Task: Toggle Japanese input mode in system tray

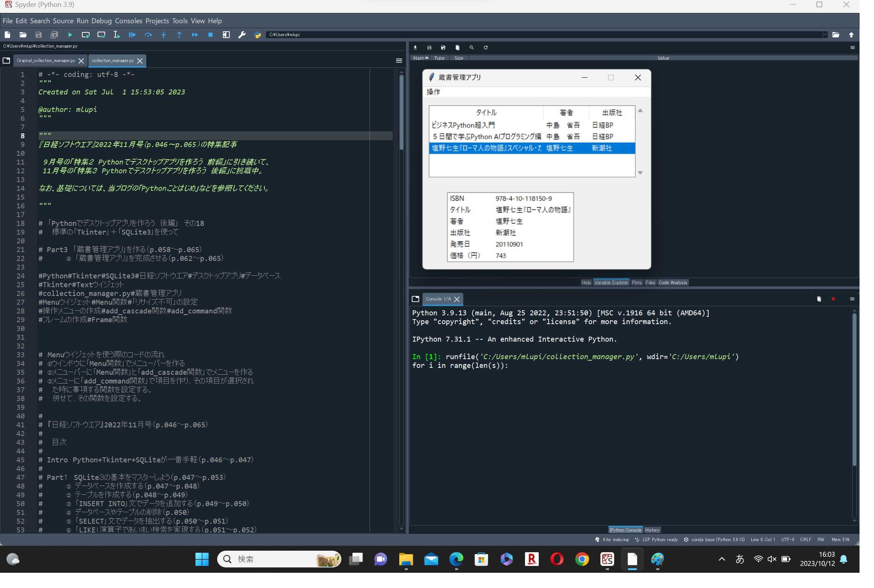Action: coord(740,559)
